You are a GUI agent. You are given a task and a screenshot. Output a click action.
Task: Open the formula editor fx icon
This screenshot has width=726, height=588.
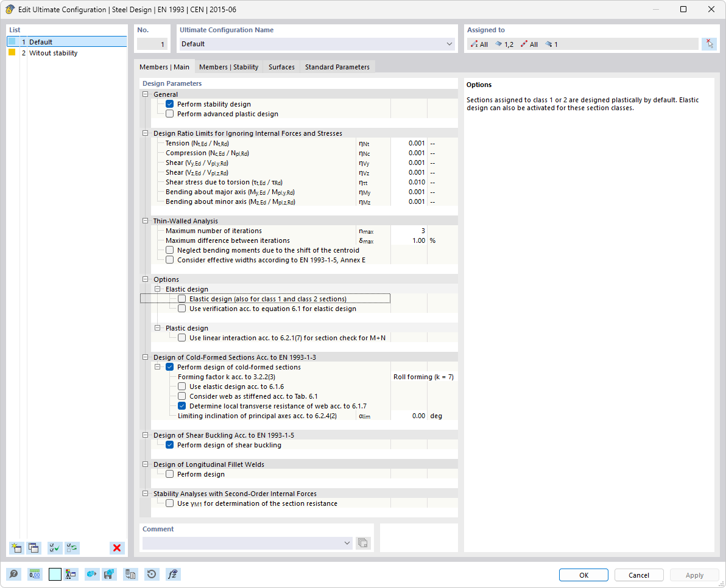pyautogui.click(x=173, y=574)
